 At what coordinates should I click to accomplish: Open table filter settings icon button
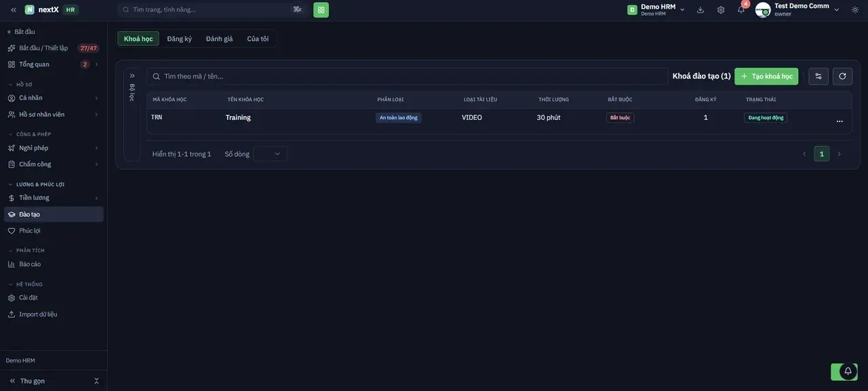(x=818, y=77)
